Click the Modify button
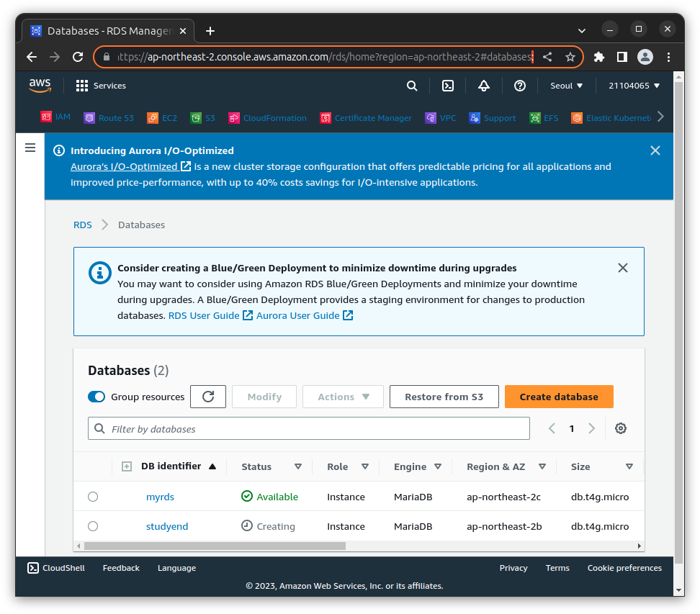700x614 pixels. click(264, 397)
